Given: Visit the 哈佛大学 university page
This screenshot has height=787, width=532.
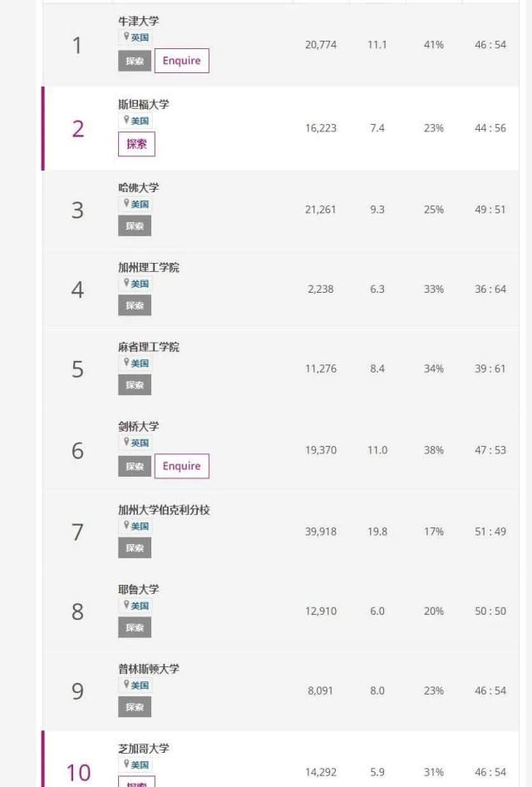Looking at the screenshot, I should 138,187.
